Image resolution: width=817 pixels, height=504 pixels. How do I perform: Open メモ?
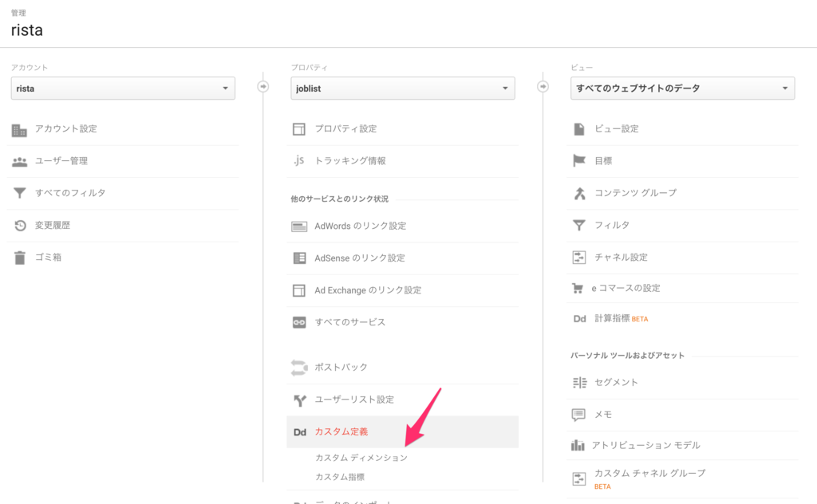(603, 415)
